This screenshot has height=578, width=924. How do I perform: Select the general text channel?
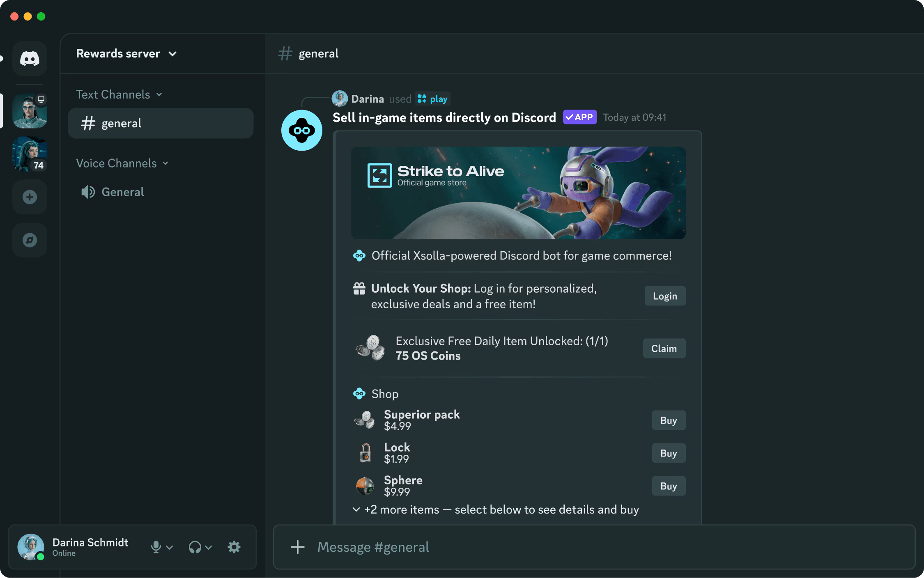coord(161,123)
